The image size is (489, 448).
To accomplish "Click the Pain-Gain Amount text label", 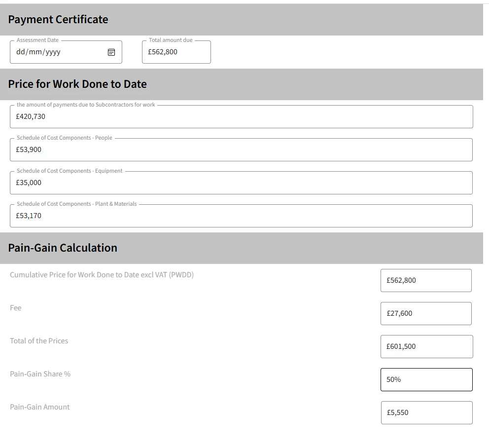I will pos(39,407).
